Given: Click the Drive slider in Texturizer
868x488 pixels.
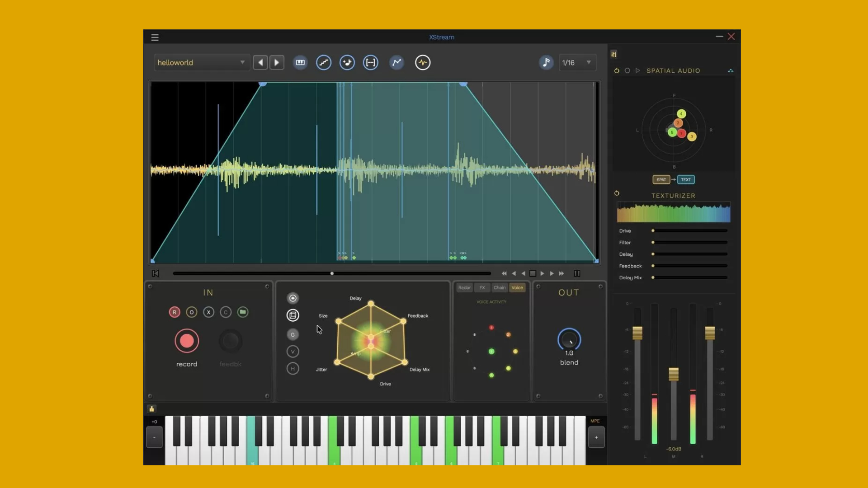Looking at the screenshot, I should [690, 231].
